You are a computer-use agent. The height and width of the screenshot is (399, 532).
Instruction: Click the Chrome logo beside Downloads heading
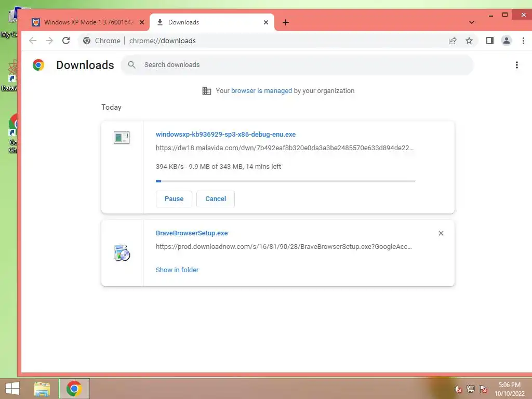point(38,65)
